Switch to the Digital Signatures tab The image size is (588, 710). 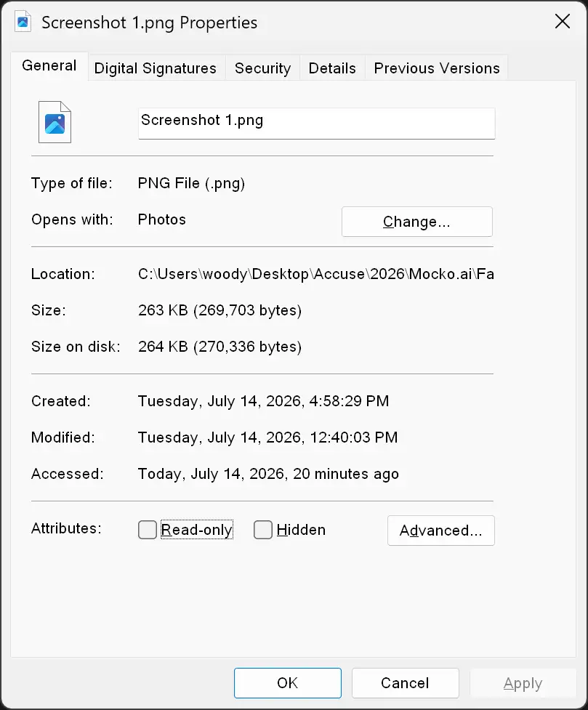tap(156, 68)
